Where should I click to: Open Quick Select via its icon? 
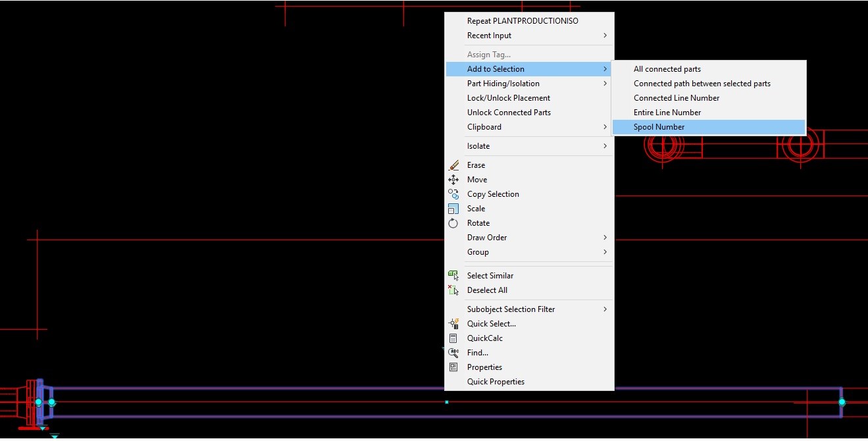[x=453, y=323]
